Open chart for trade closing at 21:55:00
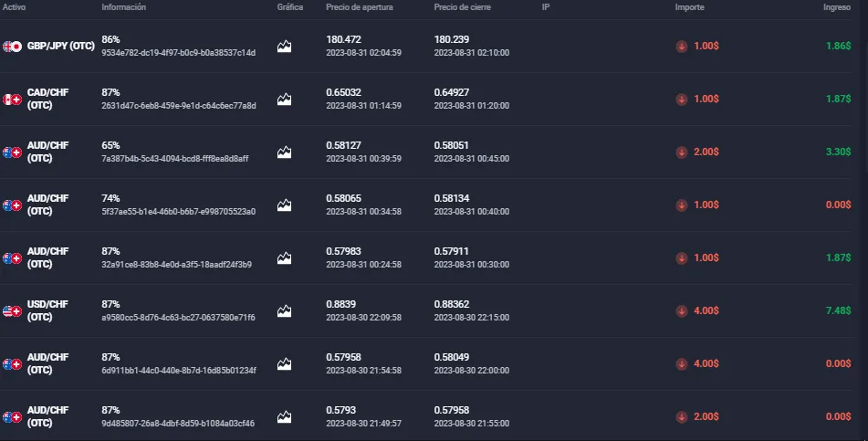 pos(284,416)
